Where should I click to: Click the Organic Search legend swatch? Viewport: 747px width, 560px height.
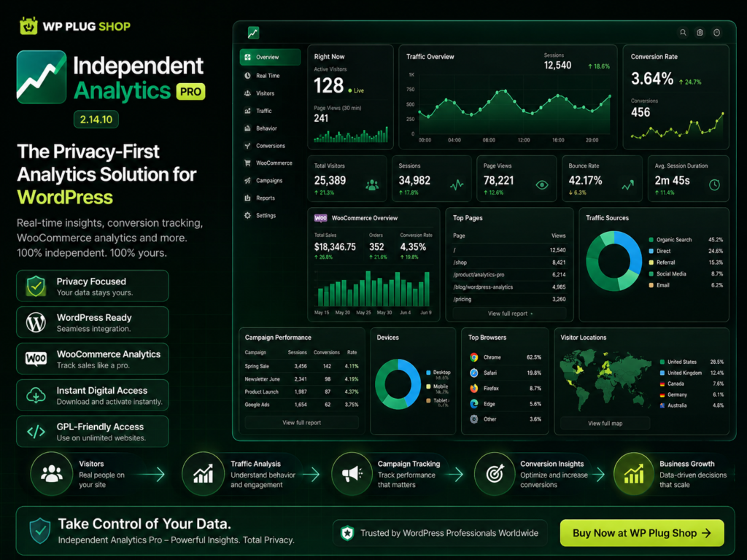click(x=651, y=239)
